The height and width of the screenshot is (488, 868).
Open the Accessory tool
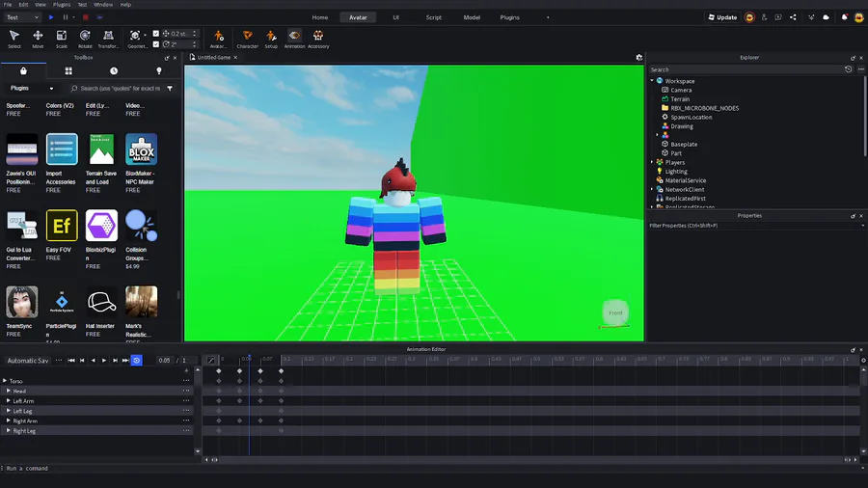point(318,39)
